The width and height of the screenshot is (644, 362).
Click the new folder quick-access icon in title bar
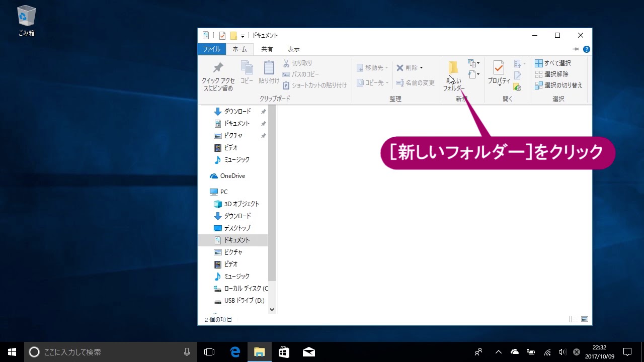233,36
